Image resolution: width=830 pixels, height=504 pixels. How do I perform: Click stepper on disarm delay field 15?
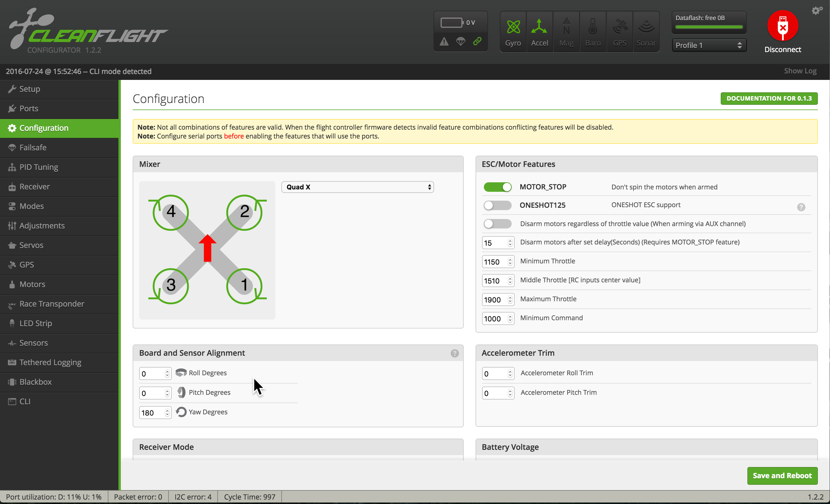510,243
